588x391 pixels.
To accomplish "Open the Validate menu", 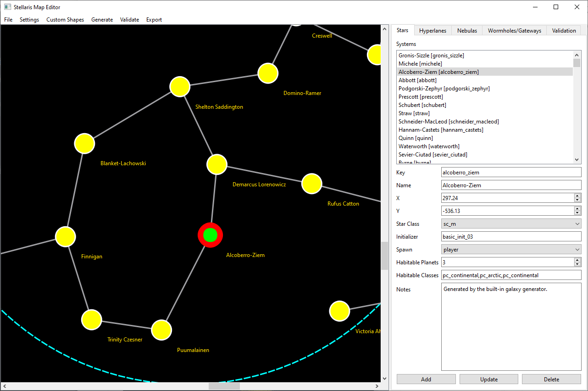I will [x=129, y=20].
